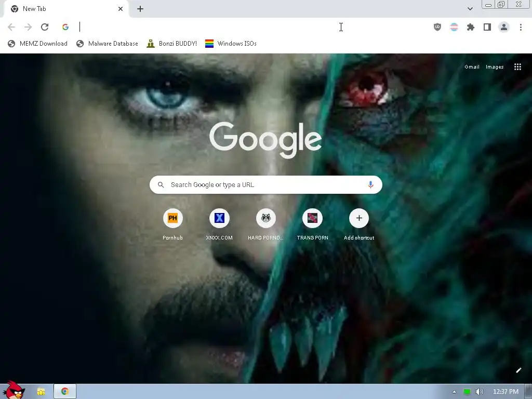Image resolution: width=532 pixels, height=399 pixels.
Task: Open the Malware Database bookmark
Action: tap(107, 44)
